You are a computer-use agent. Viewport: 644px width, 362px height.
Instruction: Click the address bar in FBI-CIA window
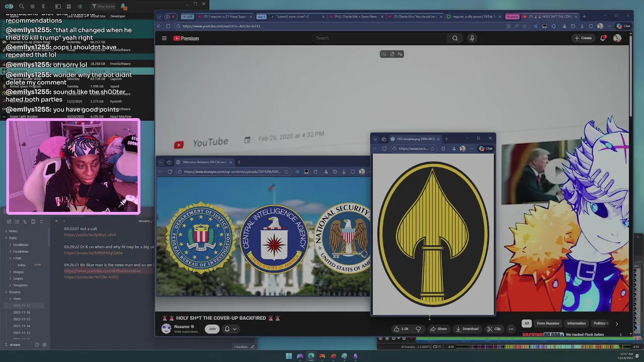click(x=232, y=171)
